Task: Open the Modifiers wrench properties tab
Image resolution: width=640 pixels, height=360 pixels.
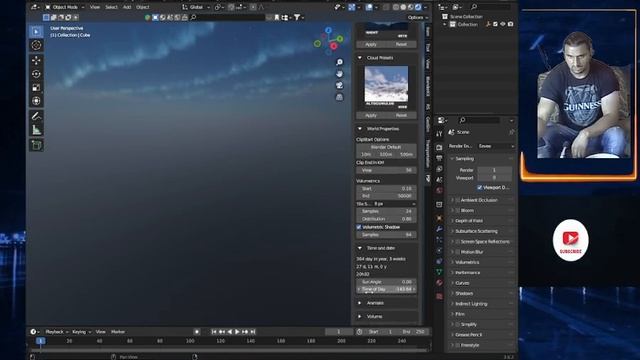Action: tap(439, 229)
